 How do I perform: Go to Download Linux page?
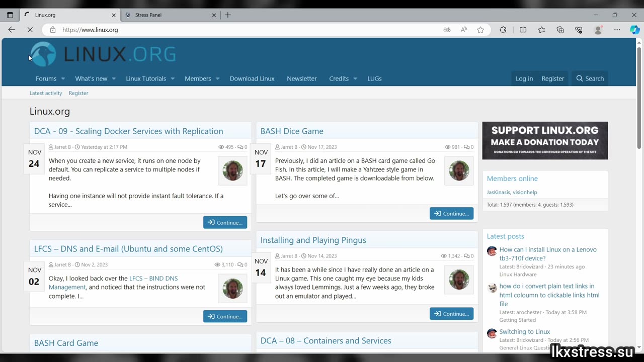click(x=252, y=78)
